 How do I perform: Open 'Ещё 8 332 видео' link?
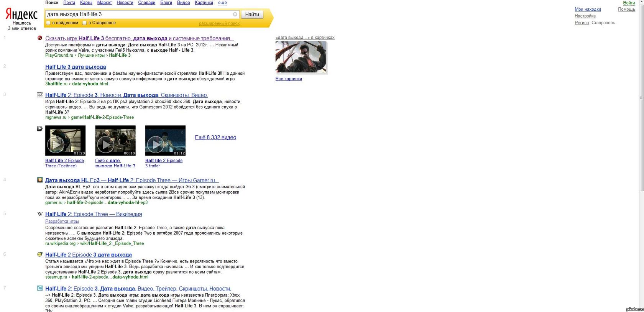pos(215,137)
